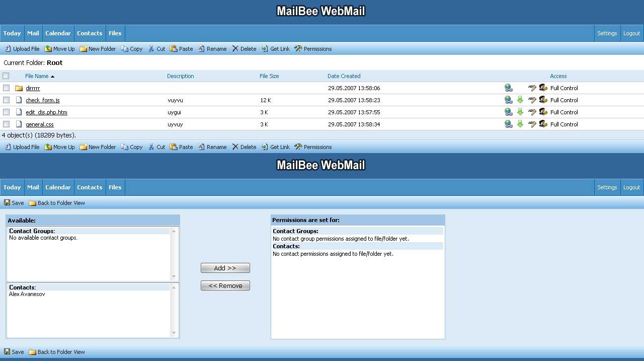Toggle the select-all checkbox in file header

6,76
